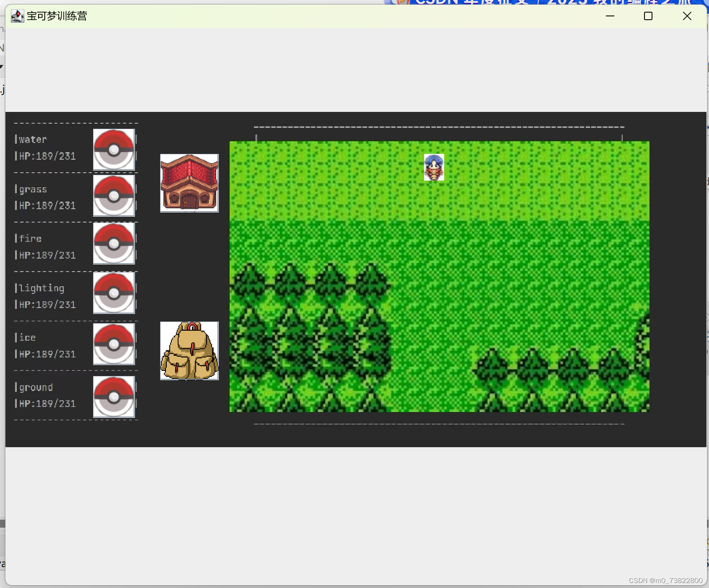
Task: Select the ice type label
Action: [x=28, y=338]
